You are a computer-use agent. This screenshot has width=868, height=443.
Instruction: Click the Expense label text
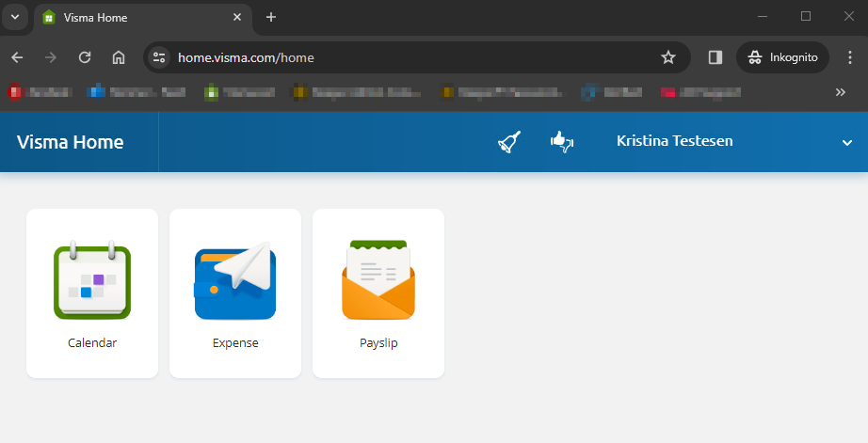point(235,343)
